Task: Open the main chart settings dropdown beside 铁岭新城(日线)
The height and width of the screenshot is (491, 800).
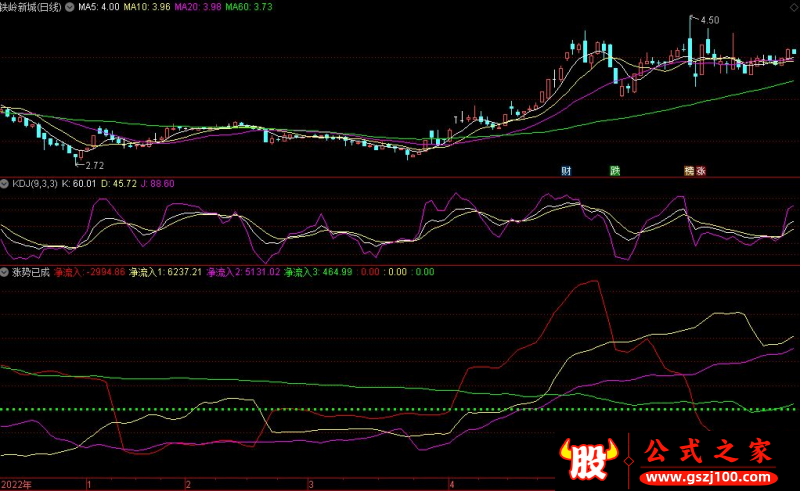Action: click(69, 7)
